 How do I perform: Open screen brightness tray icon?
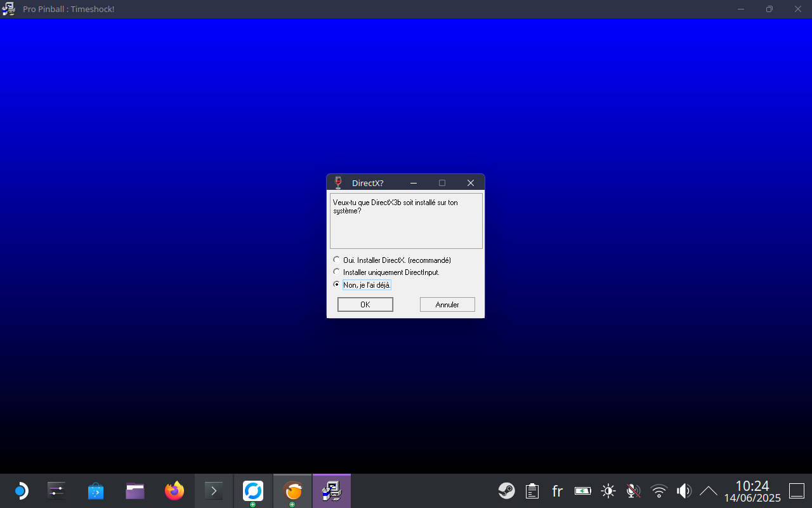coord(608,491)
